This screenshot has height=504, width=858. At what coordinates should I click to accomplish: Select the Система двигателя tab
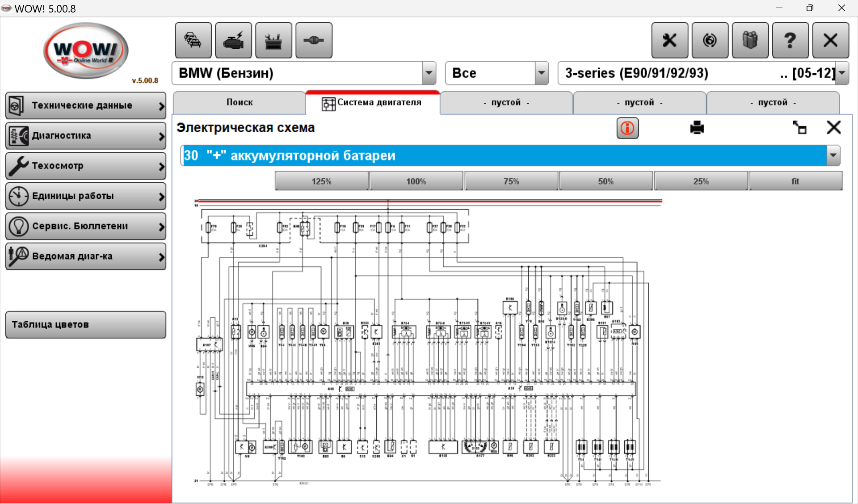click(x=372, y=102)
